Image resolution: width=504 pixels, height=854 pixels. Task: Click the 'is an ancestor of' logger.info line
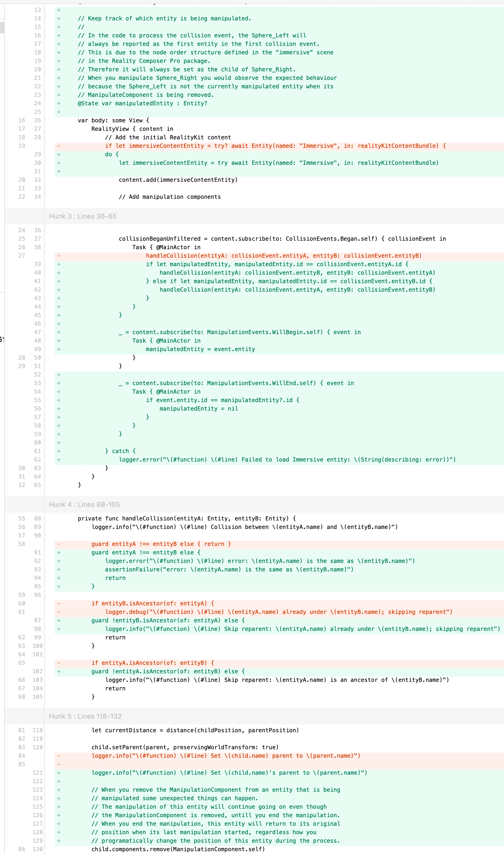click(x=277, y=680)
